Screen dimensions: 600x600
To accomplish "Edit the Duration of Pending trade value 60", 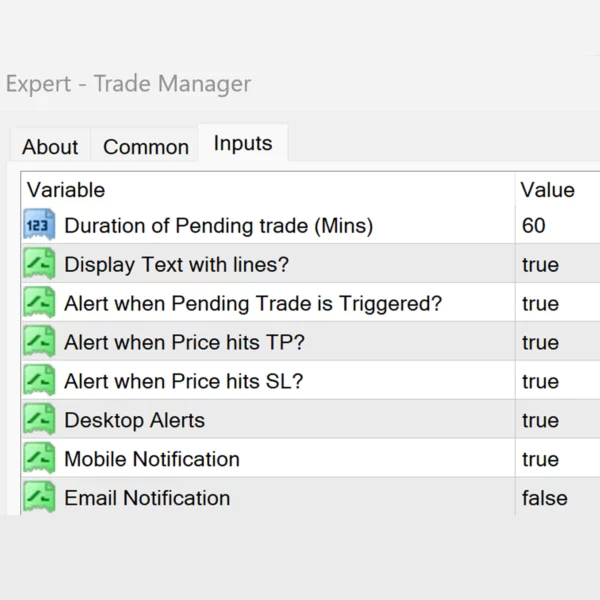I will pos(534,226).
